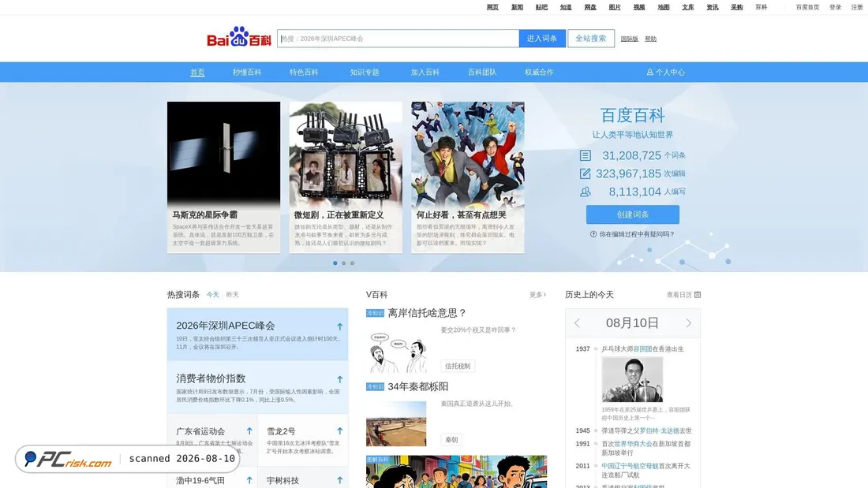The image size is (868, 488).
Task: Click the 进入词条 button
Action: pyautogui.click(x=542, y=38)
